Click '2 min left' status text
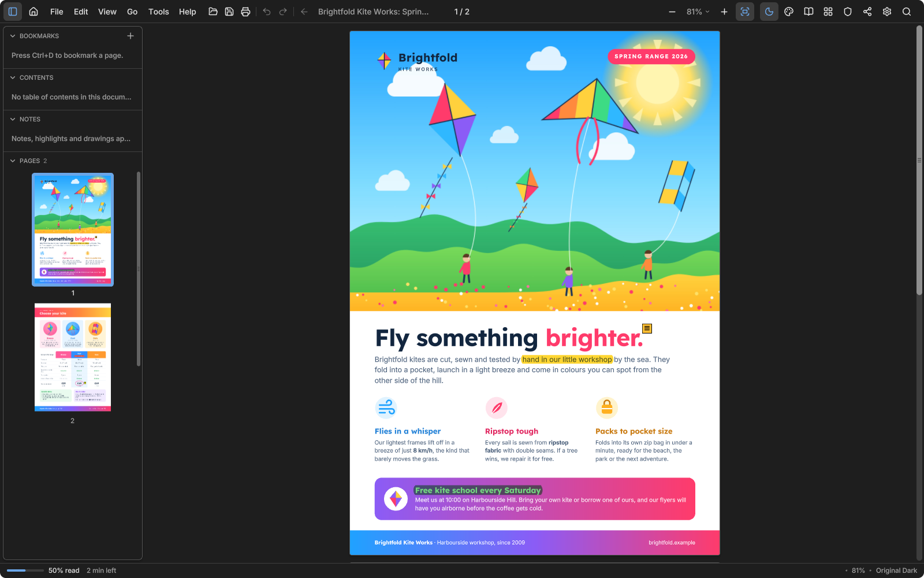This screenshot has height=578, width=924. (x=101, y=570)
